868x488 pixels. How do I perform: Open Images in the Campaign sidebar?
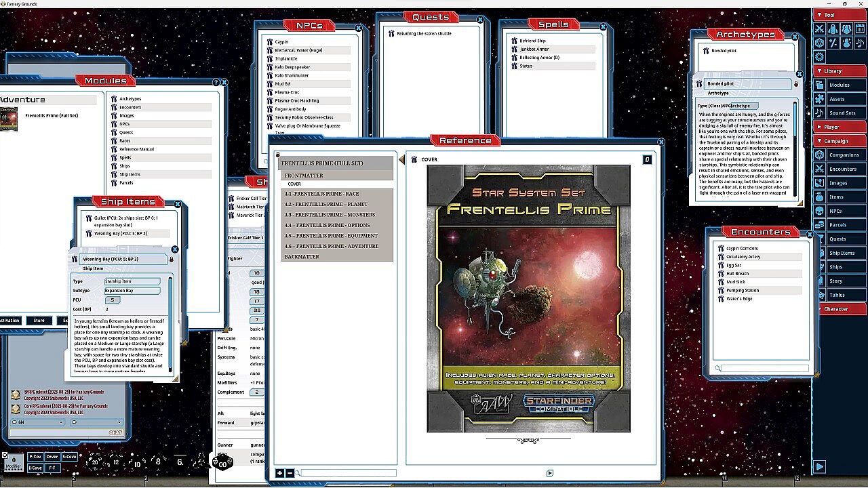pyautogui.click(x=840, y=183)
